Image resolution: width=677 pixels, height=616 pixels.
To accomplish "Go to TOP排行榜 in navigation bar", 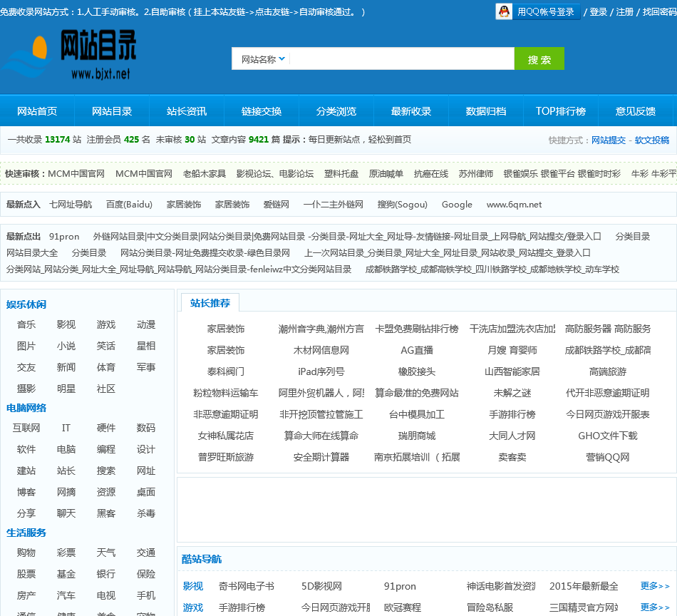I will pos(560,111).
